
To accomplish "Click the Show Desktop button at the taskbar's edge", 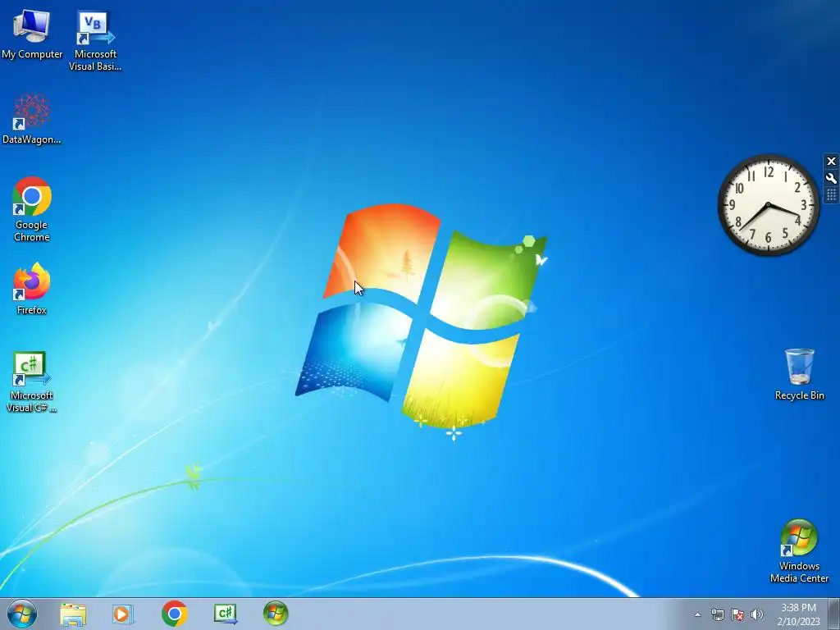I will [x=833, y=614].
